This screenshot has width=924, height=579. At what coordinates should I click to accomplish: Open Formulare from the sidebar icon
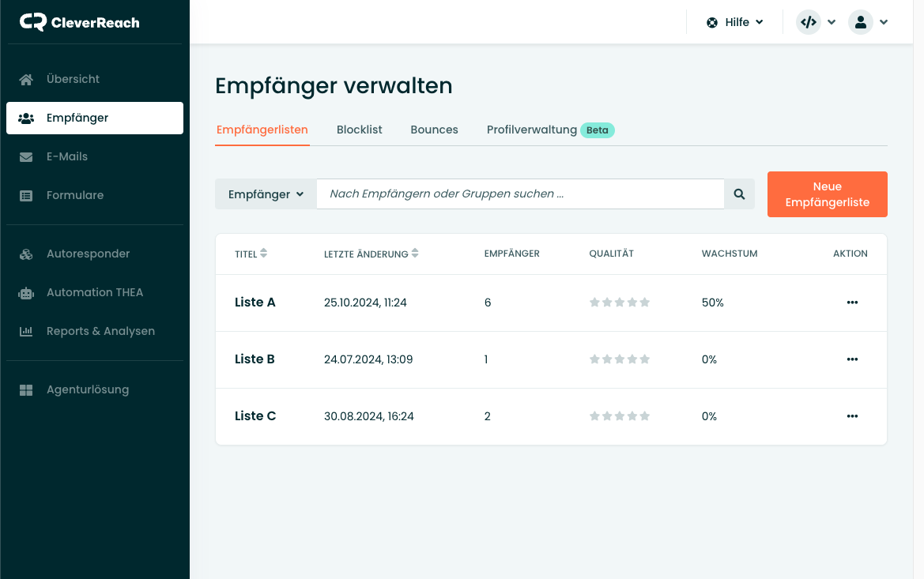tap(26, 195)
